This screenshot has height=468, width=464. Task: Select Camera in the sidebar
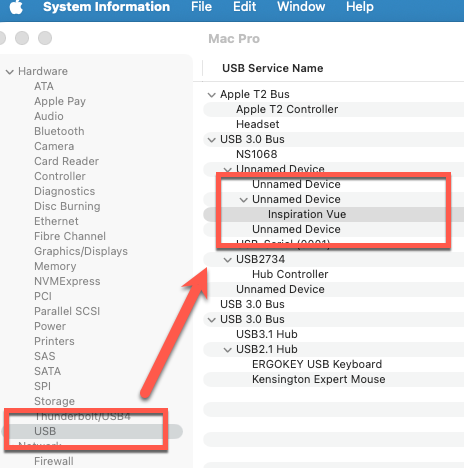pyautogui.click(x=54, y=146)
